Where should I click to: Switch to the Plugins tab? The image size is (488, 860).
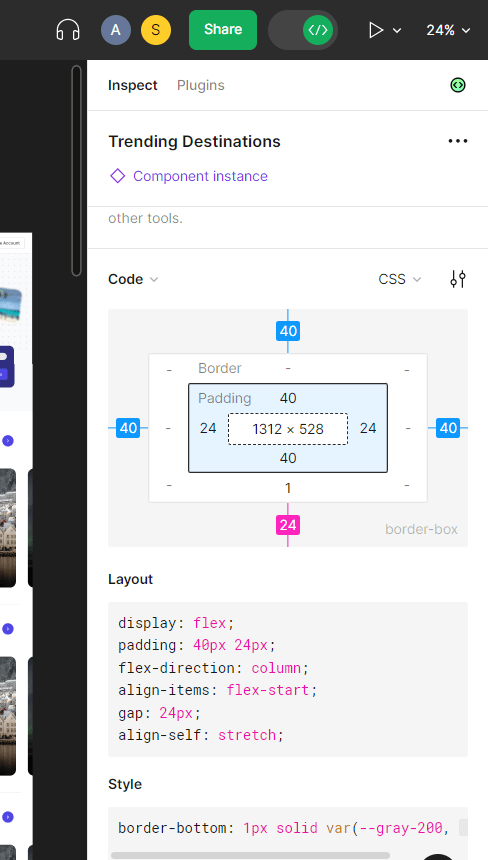pyautogui.click(x=201, y=85)
